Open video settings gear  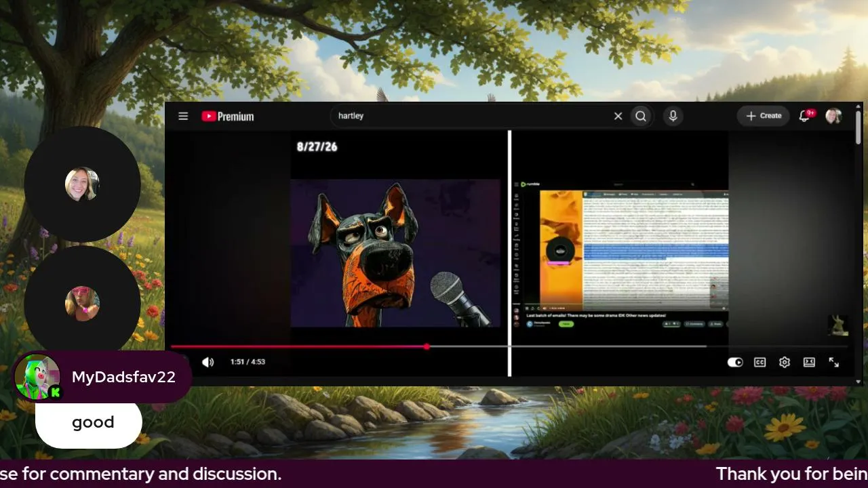point(785,362)
